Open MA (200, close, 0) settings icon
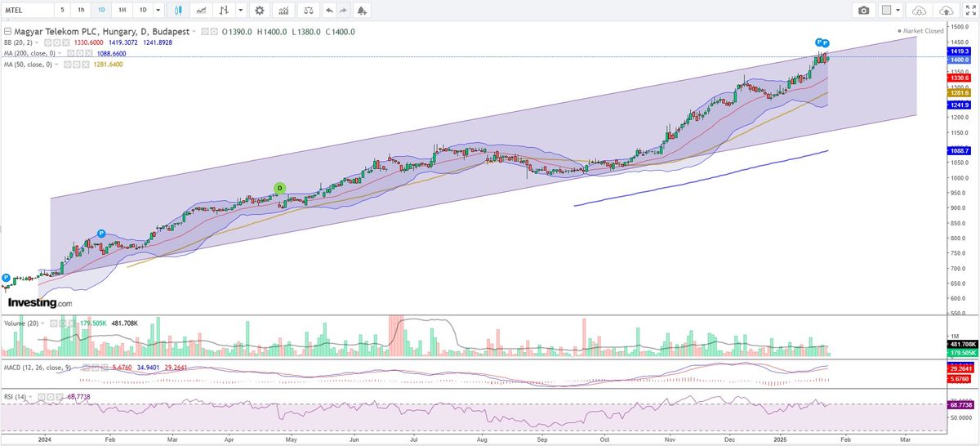This screenshot has height=446, width=980. tap(79, 54)
